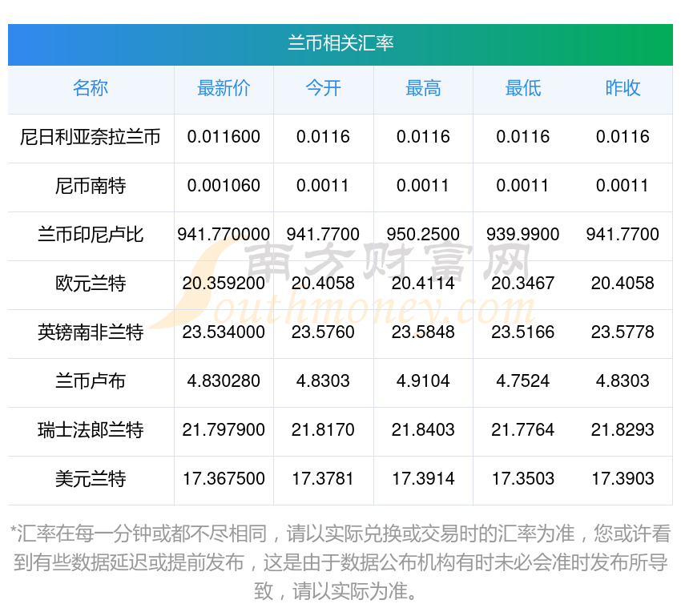Click the latest price 20.359200
Viewport: 681px width, 616px height.
tap(224, 284)
